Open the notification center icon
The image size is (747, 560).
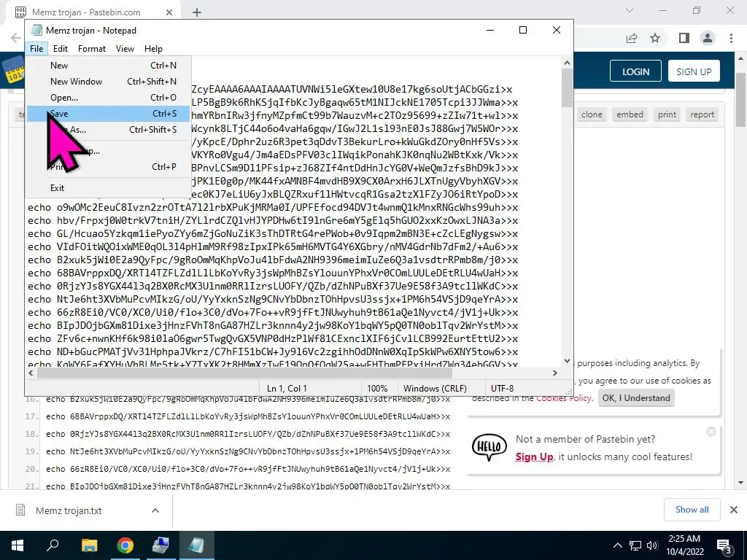[x=724, y=545]
